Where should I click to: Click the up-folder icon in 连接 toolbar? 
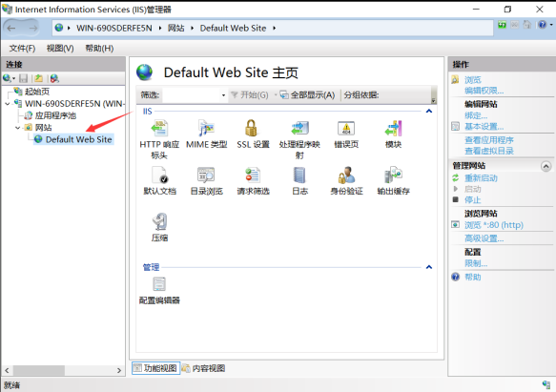click(39, 78)
